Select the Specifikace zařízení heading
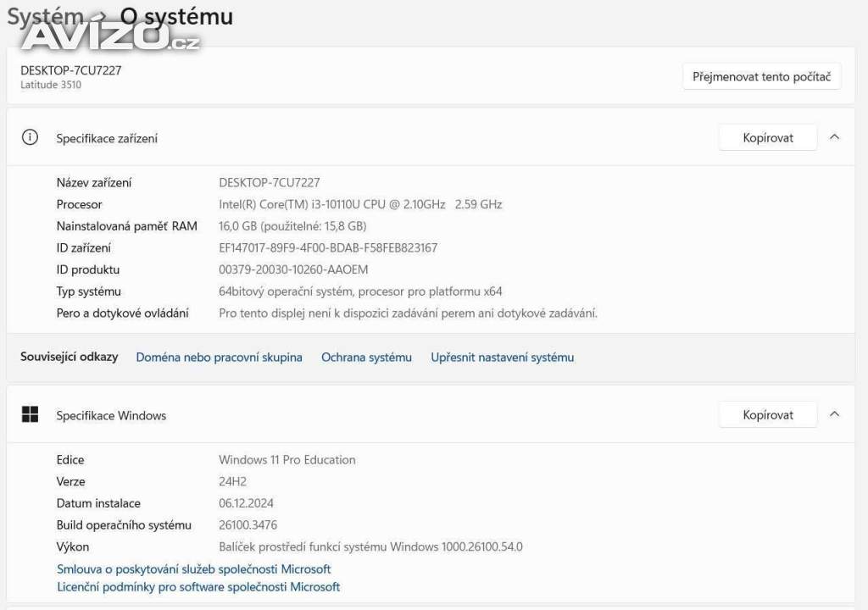 pos(107,138)
